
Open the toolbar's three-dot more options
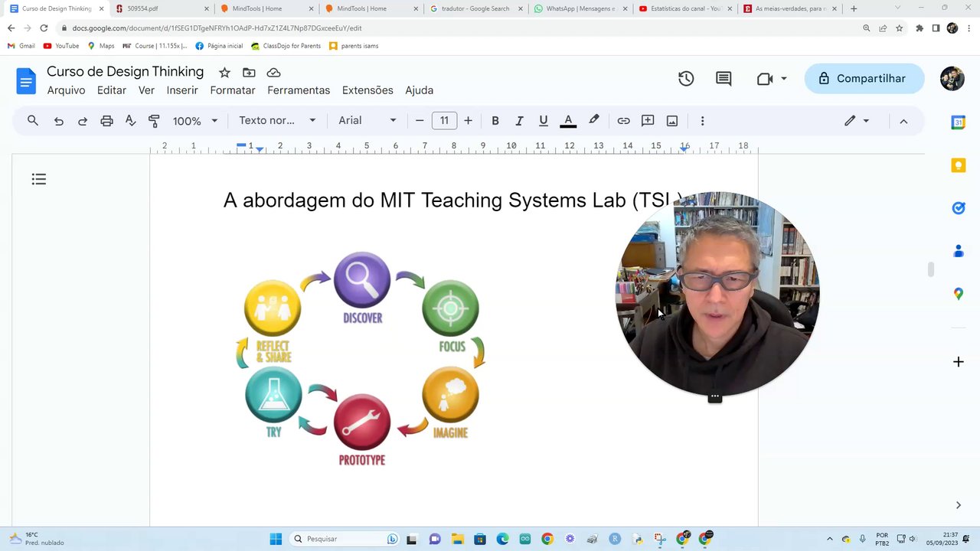pyautogui.click(x=702, y=121)
